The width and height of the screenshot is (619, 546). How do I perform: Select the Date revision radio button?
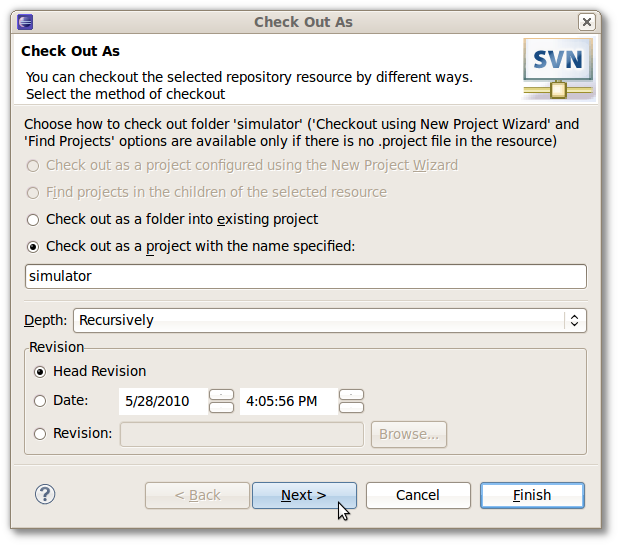40,401
